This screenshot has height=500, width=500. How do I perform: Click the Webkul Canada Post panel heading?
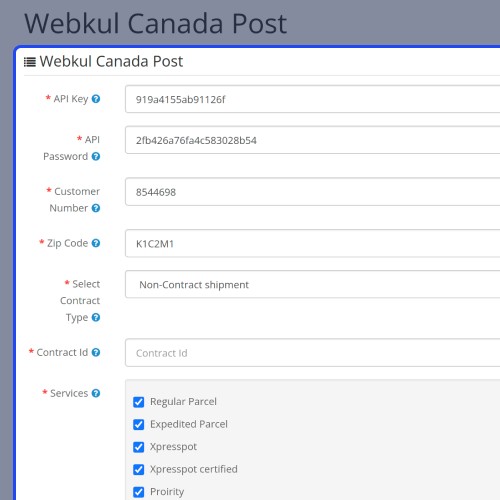[111, 61]
